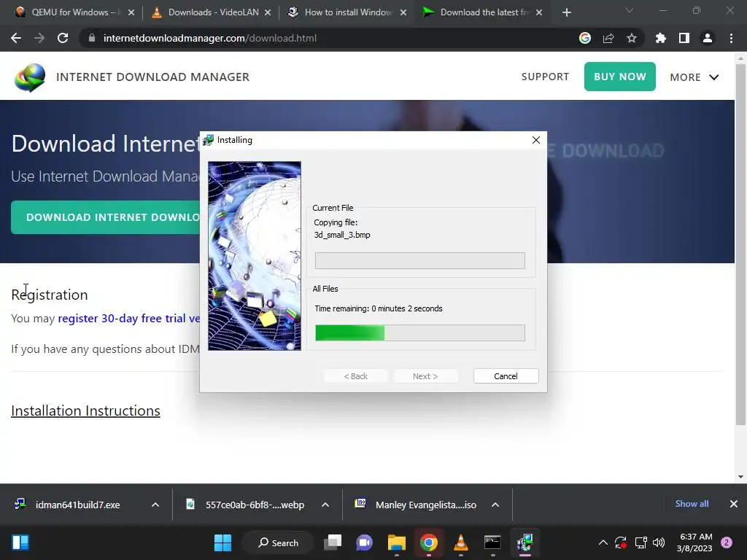The width and height of the screenshot is (747, 560).
Task: Open Installation Instructions link
Action: tap(85, 411)
